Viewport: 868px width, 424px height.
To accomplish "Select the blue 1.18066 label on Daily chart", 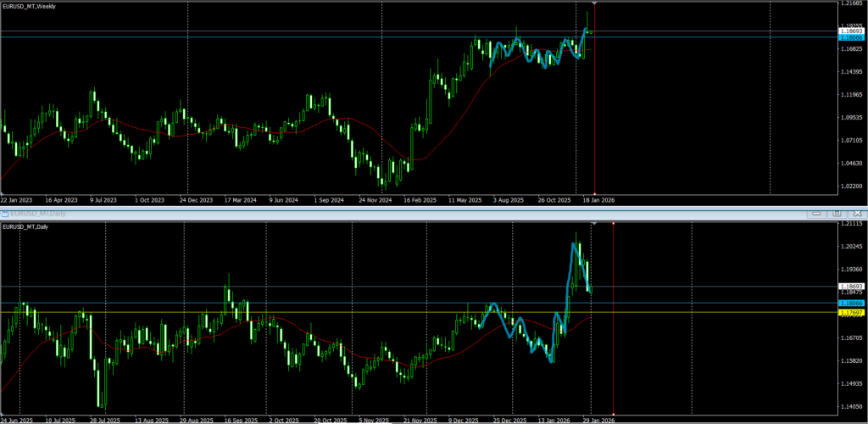I will tap(850, 303).
